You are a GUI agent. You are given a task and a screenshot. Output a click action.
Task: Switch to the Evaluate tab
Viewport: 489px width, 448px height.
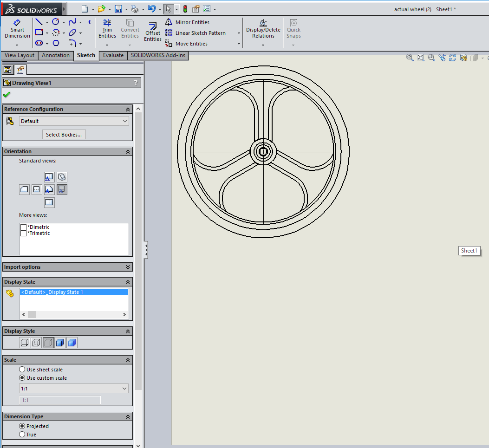coord(113,55)
